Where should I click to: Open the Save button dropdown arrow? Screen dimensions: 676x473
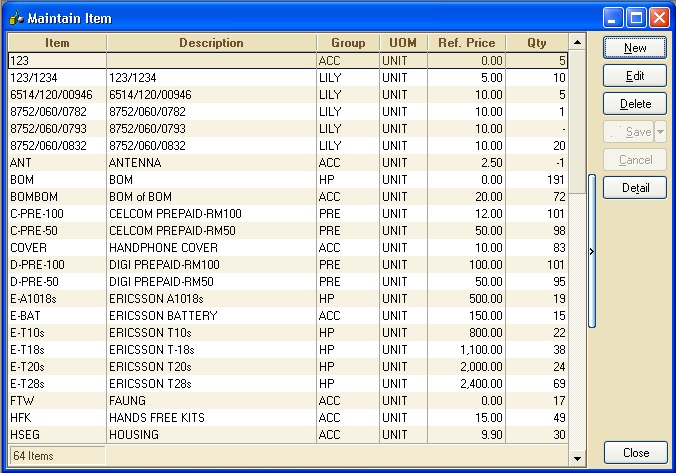point(660,132)
